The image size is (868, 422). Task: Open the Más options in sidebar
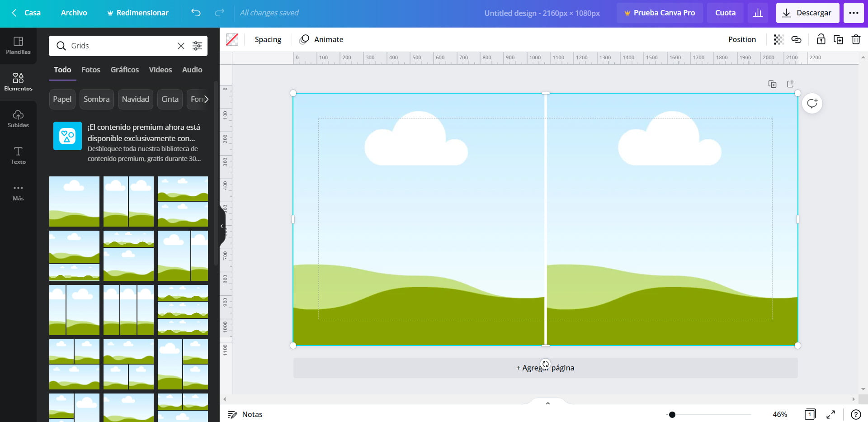pos(18,192)
